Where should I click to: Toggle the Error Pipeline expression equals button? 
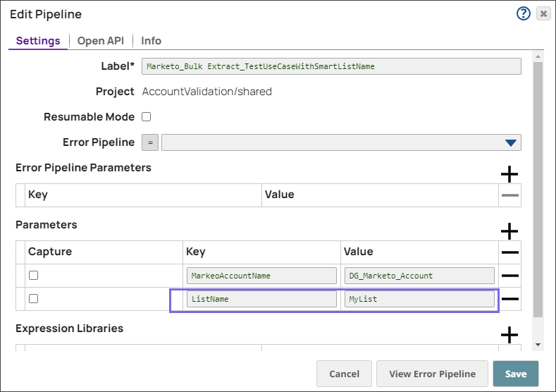tap(150, 142)
